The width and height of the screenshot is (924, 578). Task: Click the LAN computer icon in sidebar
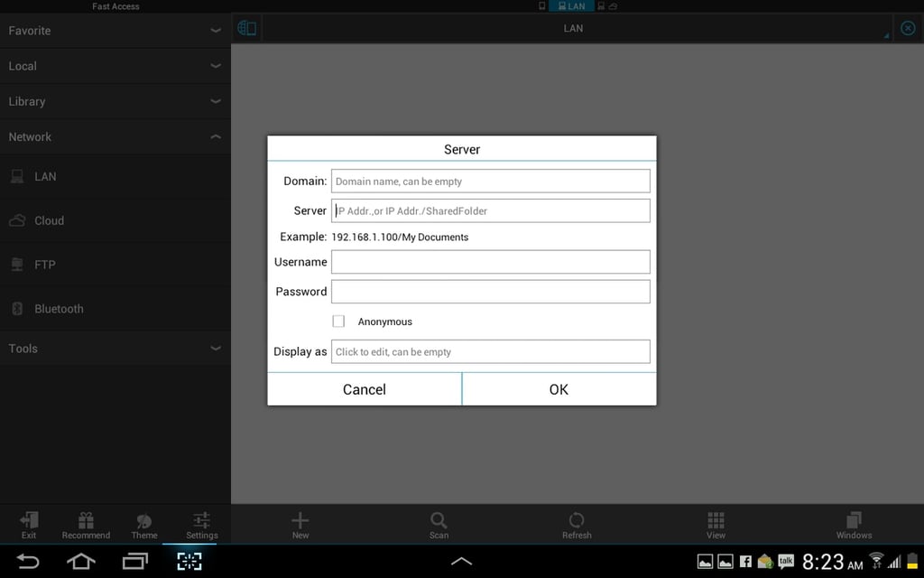[x=17, y=176]
